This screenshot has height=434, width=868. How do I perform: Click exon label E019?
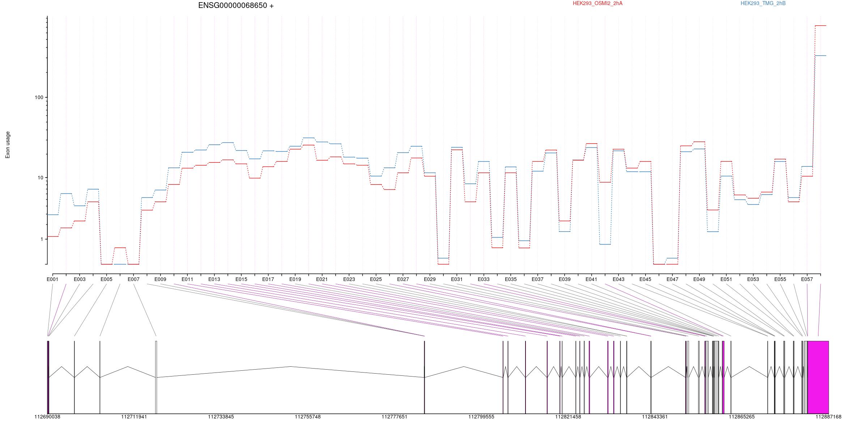295,279
